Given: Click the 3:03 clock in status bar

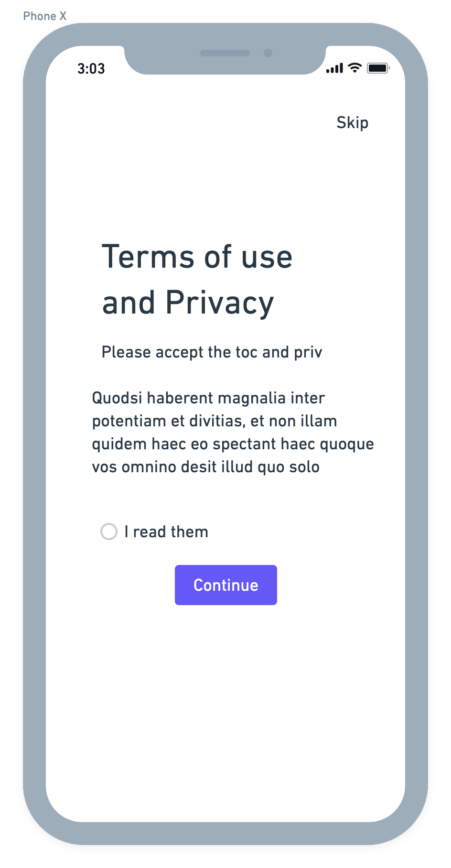Looking at the screenshot, I should pyautogui.click(x=91, y=68).
